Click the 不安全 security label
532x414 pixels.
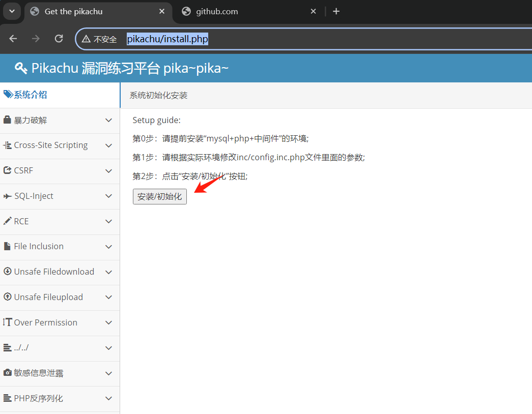click(x=105, y=39)
